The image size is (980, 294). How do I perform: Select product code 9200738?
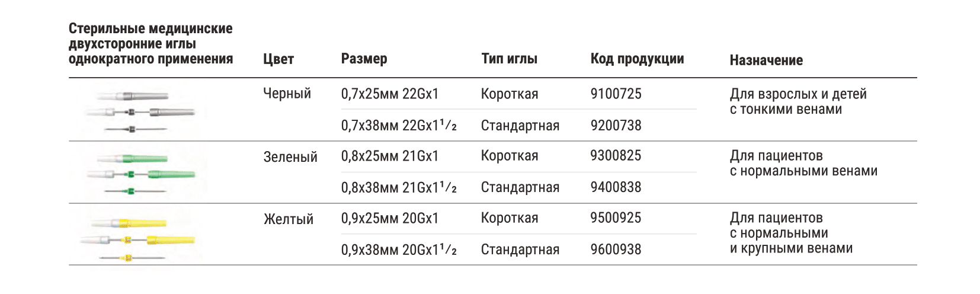pos(616,125)
